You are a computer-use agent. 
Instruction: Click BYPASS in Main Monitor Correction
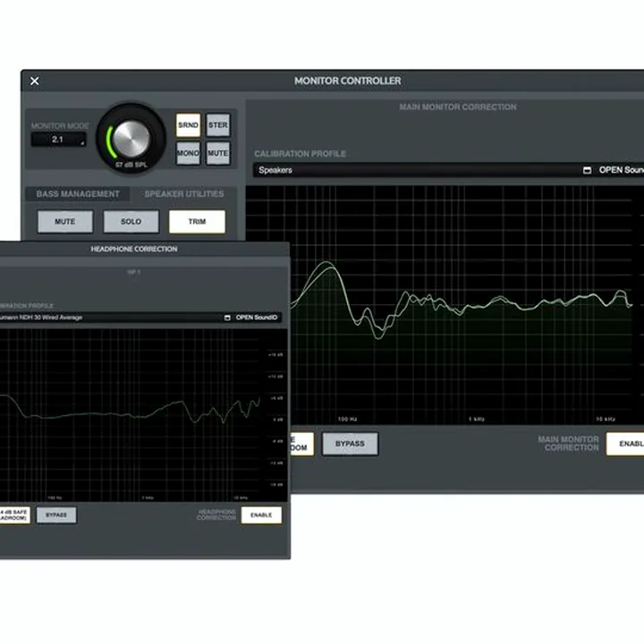point(350,444)
